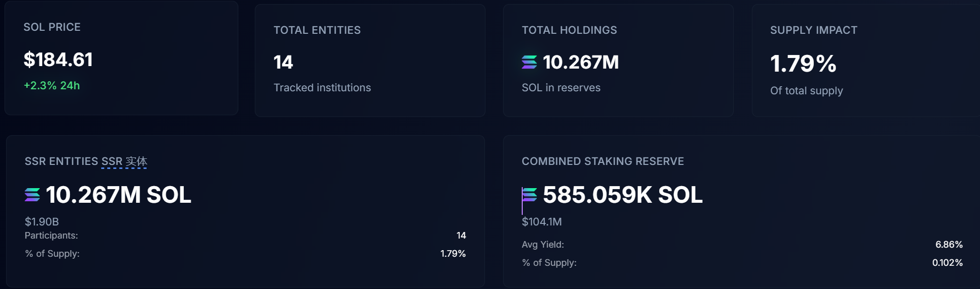Click the 6.86% Avg Yield value
980x289 pixels.
click(x=949, y=245)
